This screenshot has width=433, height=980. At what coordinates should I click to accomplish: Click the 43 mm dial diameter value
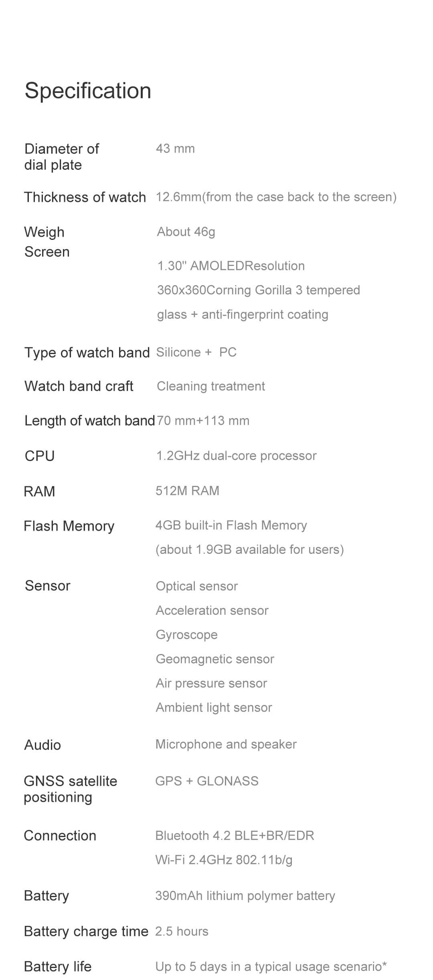[175, 149]
